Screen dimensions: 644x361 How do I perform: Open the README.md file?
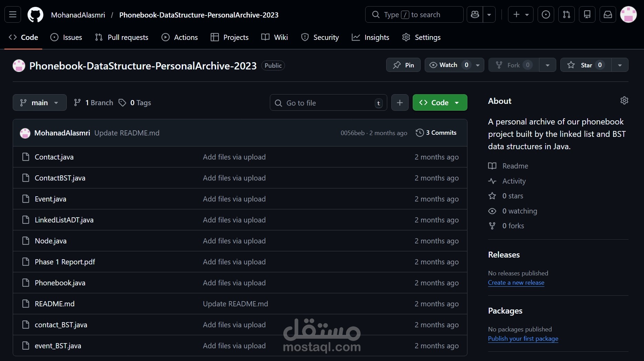pyautogui.click(x=54, y=304)
